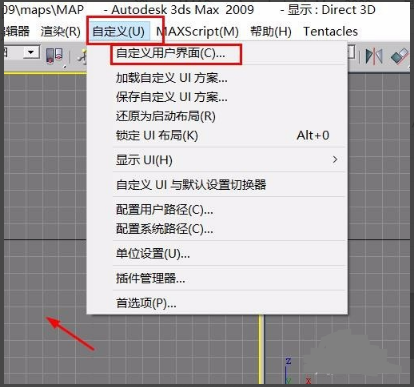Open 单位设置(U)...
This screenshot has width=414, height=387.
click(217, 254)
